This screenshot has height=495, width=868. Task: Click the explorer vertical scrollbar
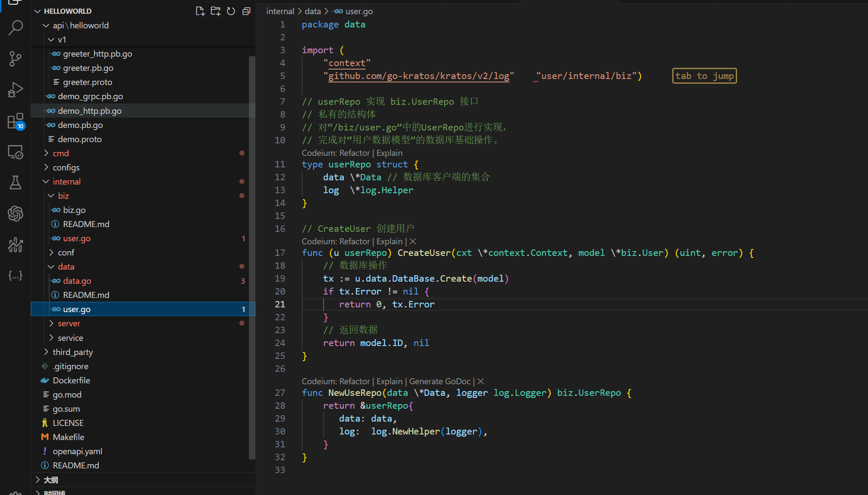tap(252, 258)
